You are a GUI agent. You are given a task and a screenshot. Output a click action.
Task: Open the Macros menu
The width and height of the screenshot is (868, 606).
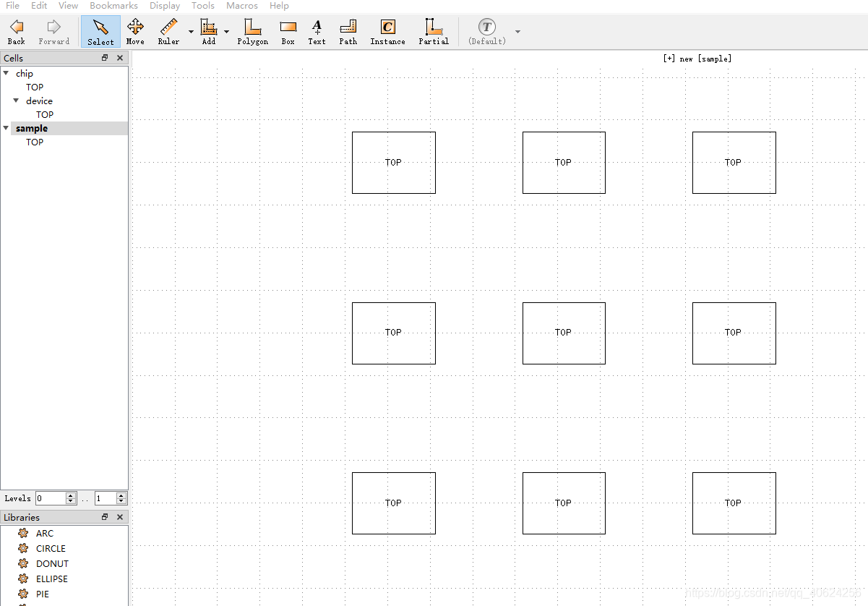(242, 6)
